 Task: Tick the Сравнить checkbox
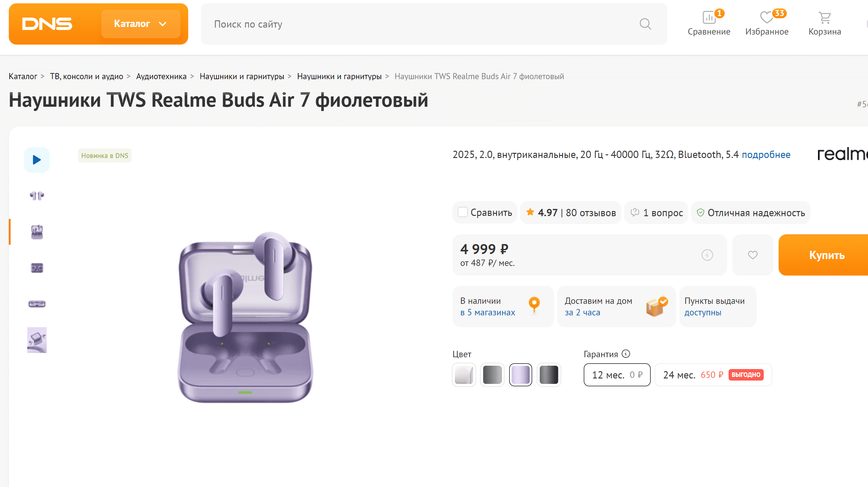[x=463, y=212]
